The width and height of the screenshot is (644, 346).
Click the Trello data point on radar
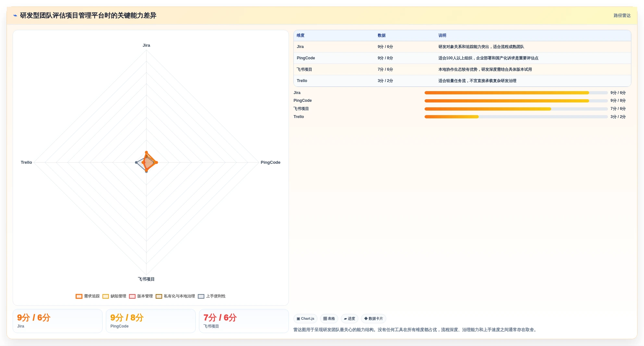tap(136, 162)
